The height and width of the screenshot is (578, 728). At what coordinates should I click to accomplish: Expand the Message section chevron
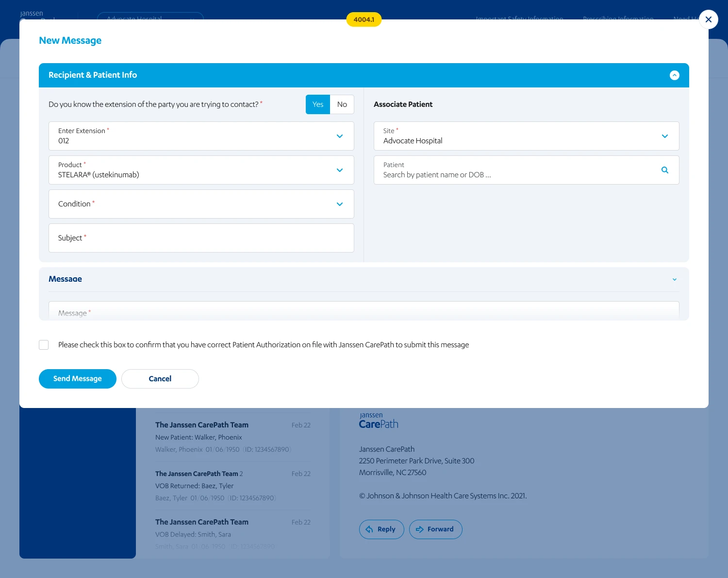pos(675,279)
